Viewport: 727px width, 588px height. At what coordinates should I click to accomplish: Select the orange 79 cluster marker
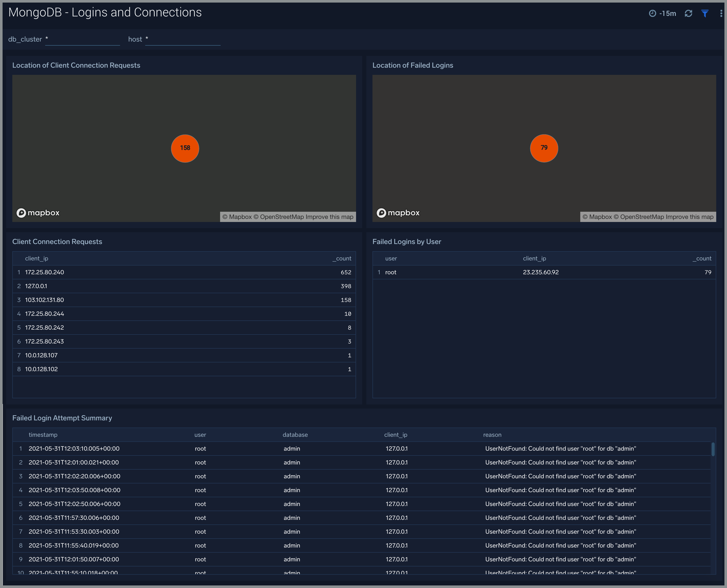point(544,148)
